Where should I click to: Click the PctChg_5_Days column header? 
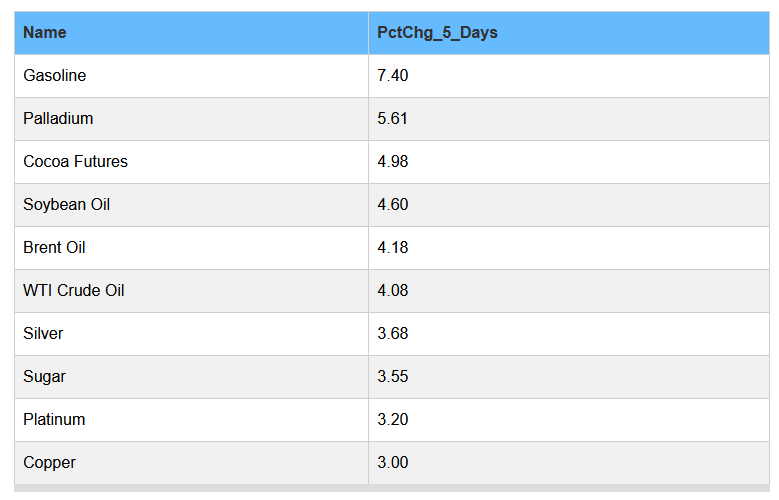[x=437, y=33]
